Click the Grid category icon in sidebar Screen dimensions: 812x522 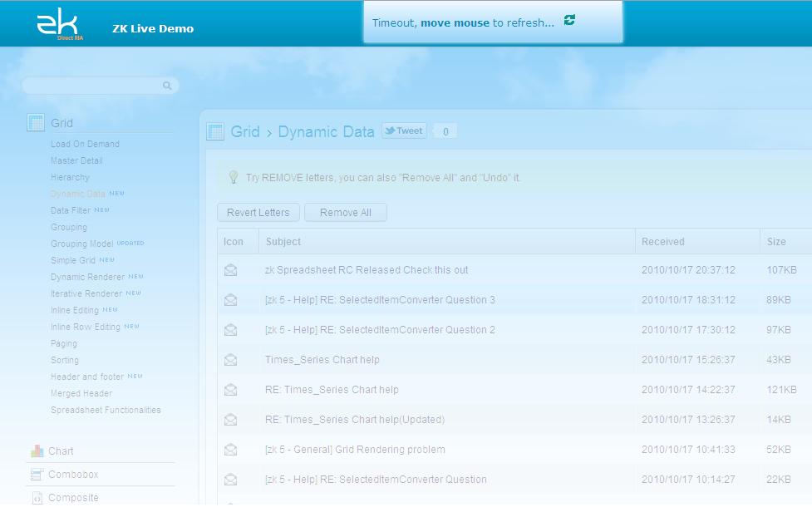36,123
